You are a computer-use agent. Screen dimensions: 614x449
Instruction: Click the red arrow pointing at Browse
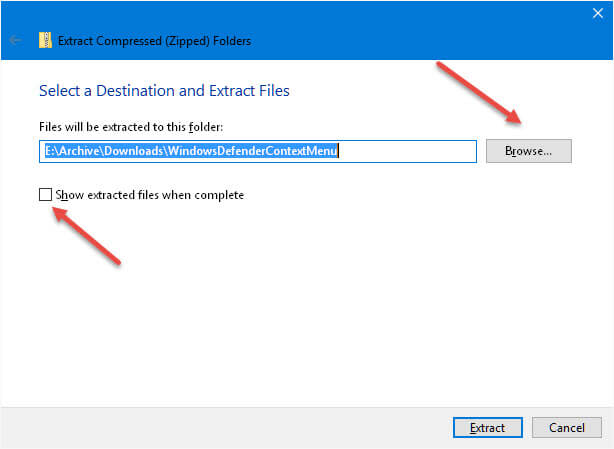(479, 92)
